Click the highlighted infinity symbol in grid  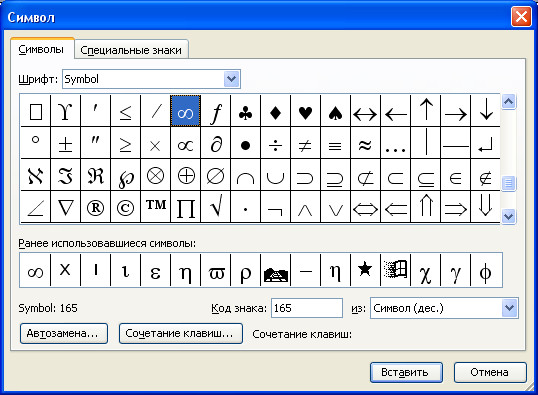pos(186,111)
